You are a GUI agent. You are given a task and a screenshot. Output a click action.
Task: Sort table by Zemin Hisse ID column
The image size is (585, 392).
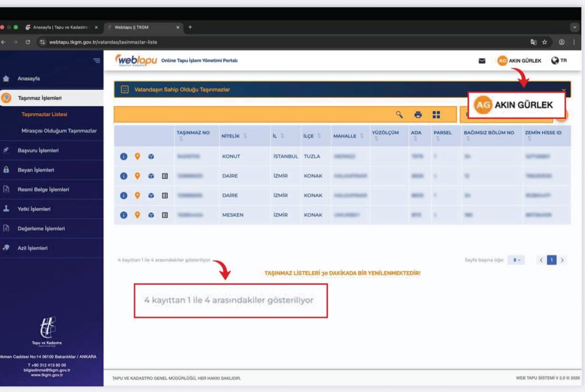point(529,139)
